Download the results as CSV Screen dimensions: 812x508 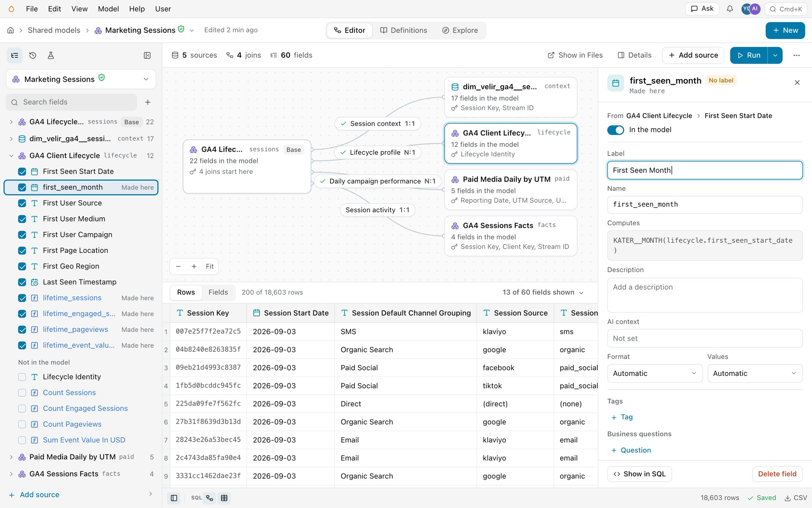click(x=796, y=498)
